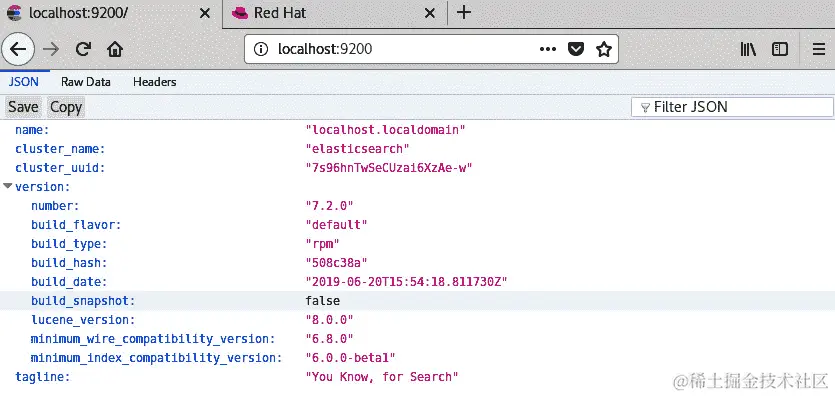Switch to the Headers tab
Image resolution: width=835 pixels, height=397 pixels.
pyautogui.click(x=154, y=82)
